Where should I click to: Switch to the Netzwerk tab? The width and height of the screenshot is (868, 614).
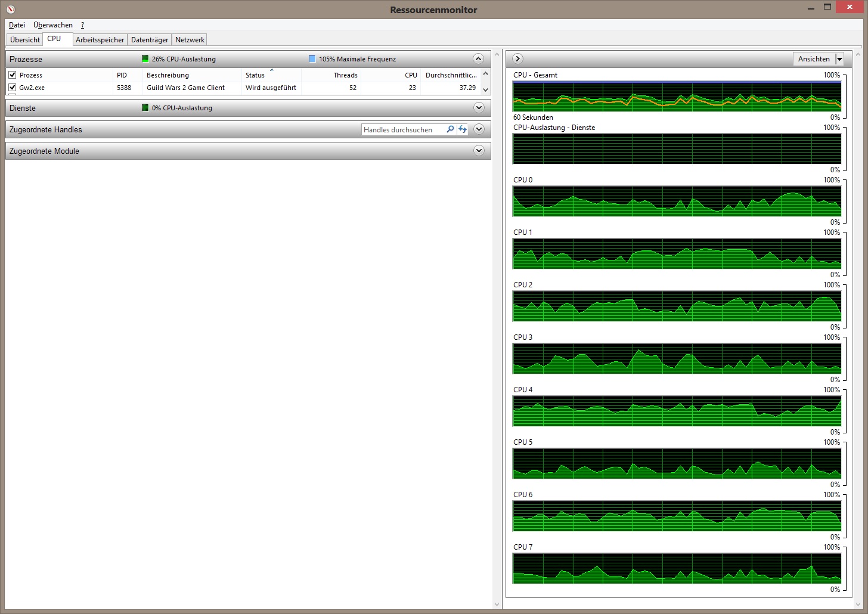(x=190, y=39)
